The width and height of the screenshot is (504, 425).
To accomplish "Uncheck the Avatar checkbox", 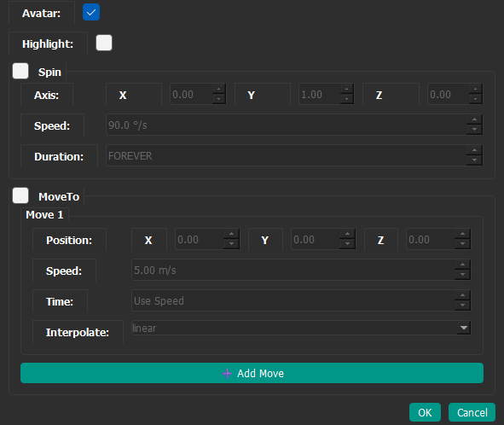I will 91,12.
